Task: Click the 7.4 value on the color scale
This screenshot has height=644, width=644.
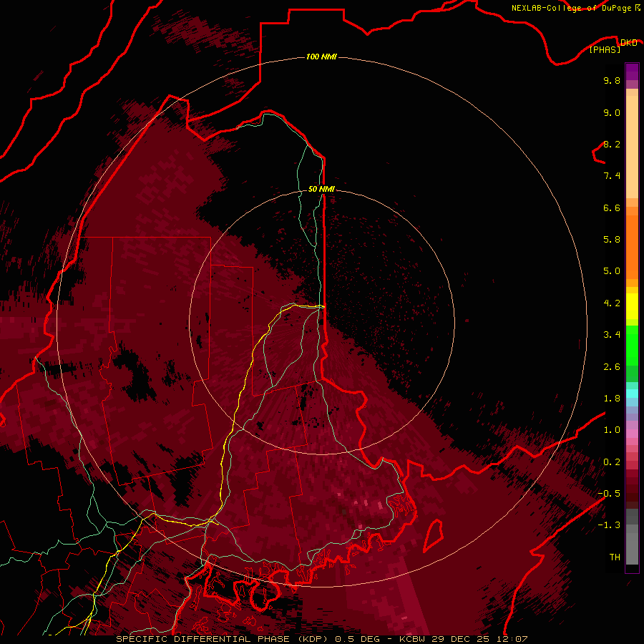Action: pyautogui.click(x=612, y=176)
